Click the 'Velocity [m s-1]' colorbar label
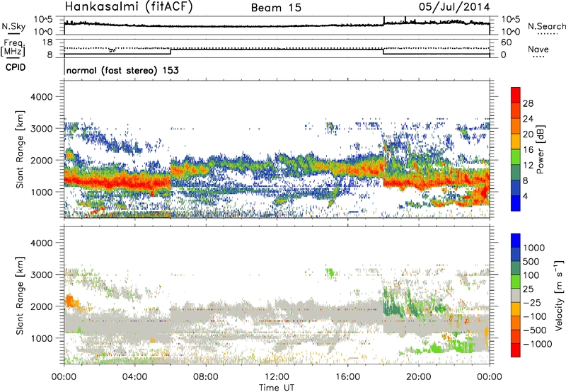Image resolution: width=566 pixels, height=392 pixels. coord(559,295)
